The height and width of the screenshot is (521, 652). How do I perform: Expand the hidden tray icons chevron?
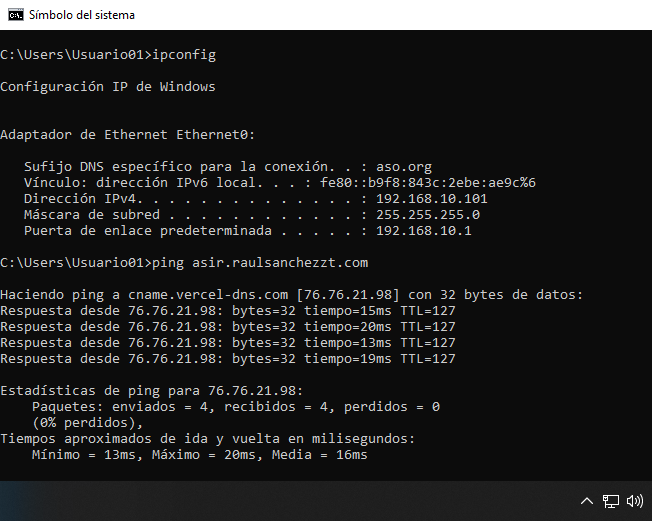pos(587,500)
